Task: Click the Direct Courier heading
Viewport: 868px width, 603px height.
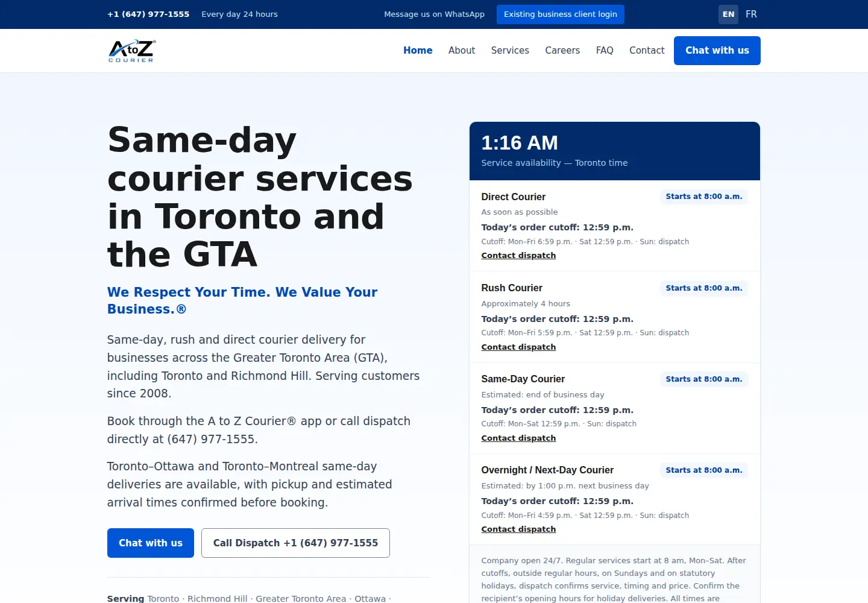Action: coord(513,197)
